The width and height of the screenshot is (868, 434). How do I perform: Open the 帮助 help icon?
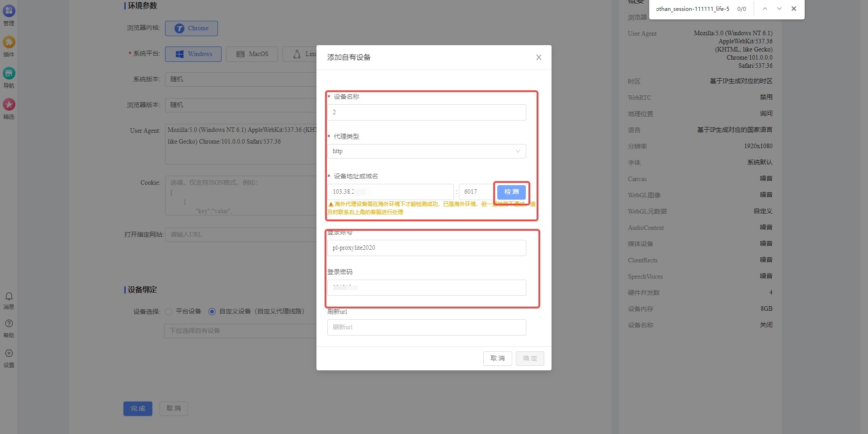(x=9, y=324)
